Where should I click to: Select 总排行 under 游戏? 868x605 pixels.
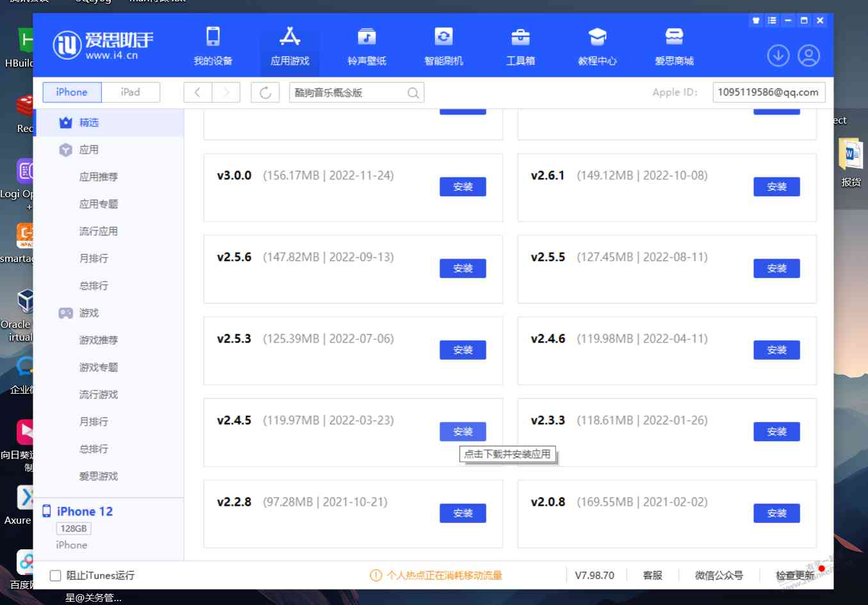[x=94, y=449]
